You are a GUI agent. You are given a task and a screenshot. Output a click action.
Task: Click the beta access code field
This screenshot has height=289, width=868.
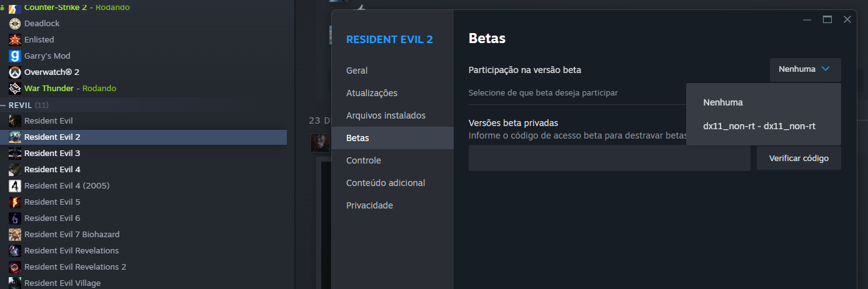pyautogui.click(x=609, y=159)
